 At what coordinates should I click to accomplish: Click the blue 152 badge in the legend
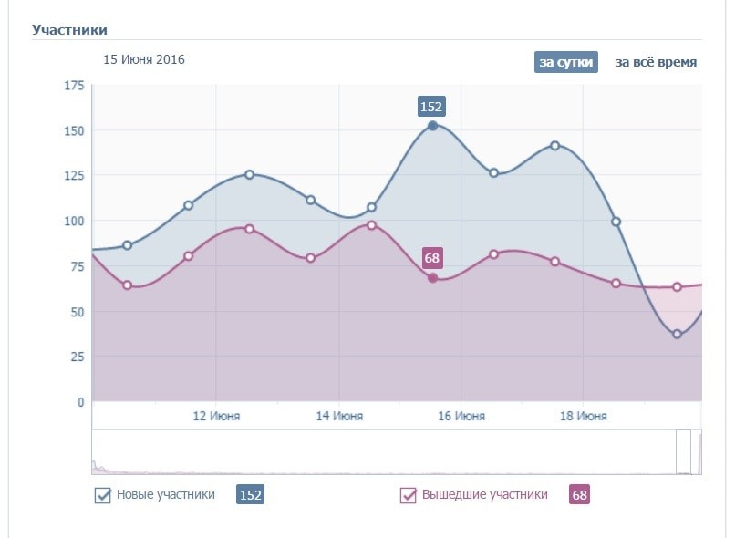click(250, 495)
